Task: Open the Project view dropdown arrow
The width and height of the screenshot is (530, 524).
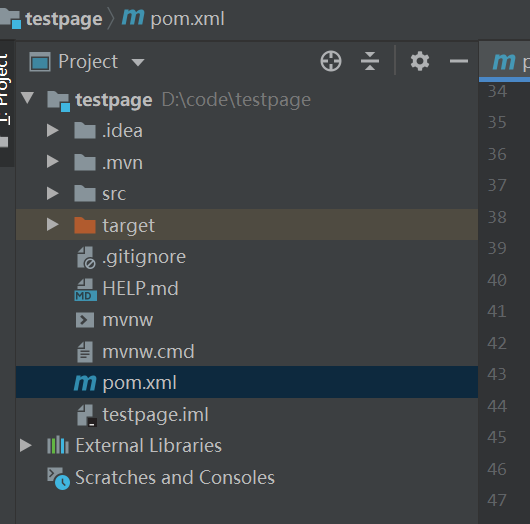Action: click(x=138, y=62)
